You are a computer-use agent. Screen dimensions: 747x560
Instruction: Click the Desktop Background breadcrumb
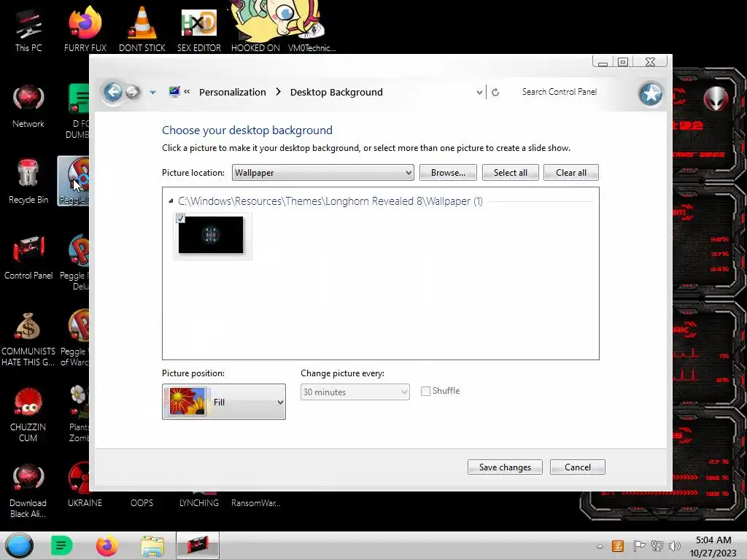pos(336,92)
